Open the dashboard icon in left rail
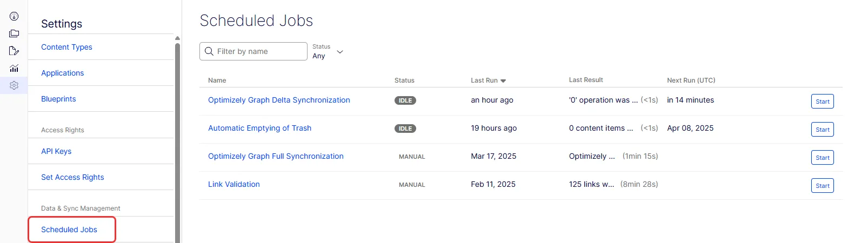868x243 pixels. (x=14, y=16)
